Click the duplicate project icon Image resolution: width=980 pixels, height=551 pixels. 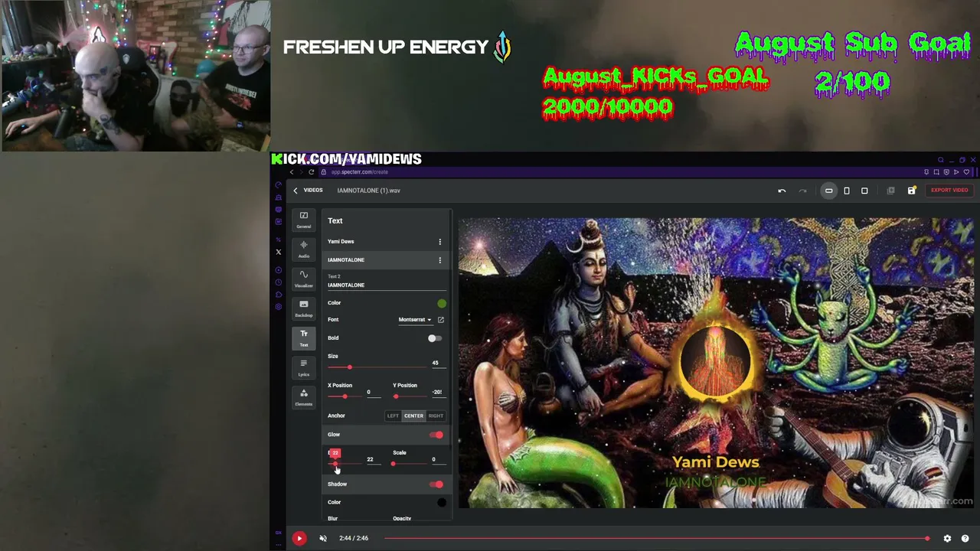pyautogui.click(x=890, y=191)
